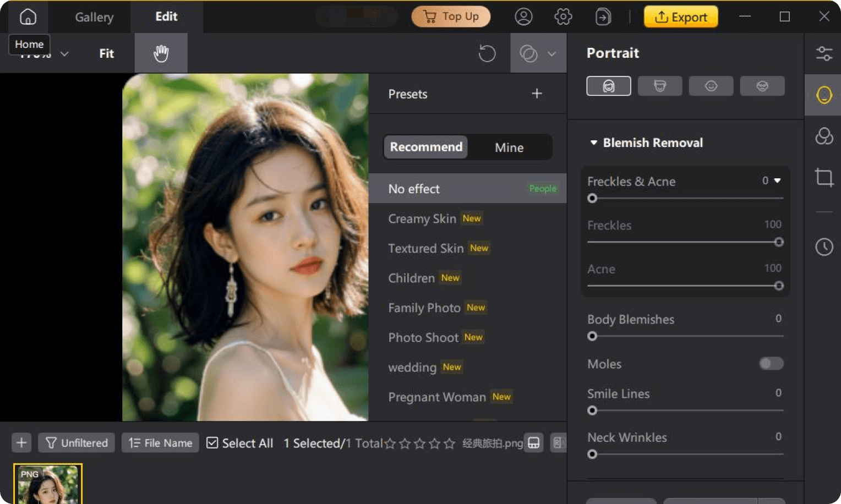
Task: Switch to the Adjustments panel in right sidebar
Action: pyautogui.click(x=824, y=53)
